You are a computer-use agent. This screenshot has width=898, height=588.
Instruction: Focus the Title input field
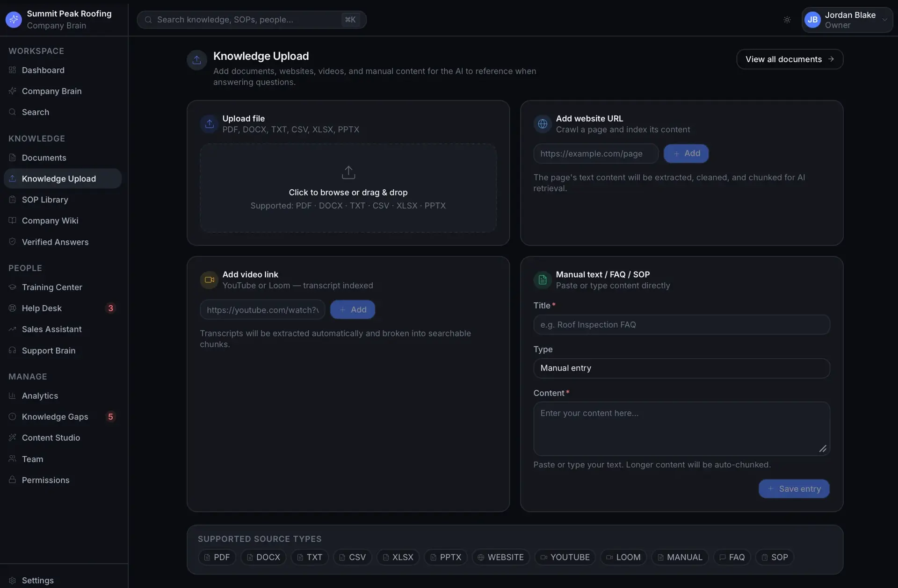[681, 324]
